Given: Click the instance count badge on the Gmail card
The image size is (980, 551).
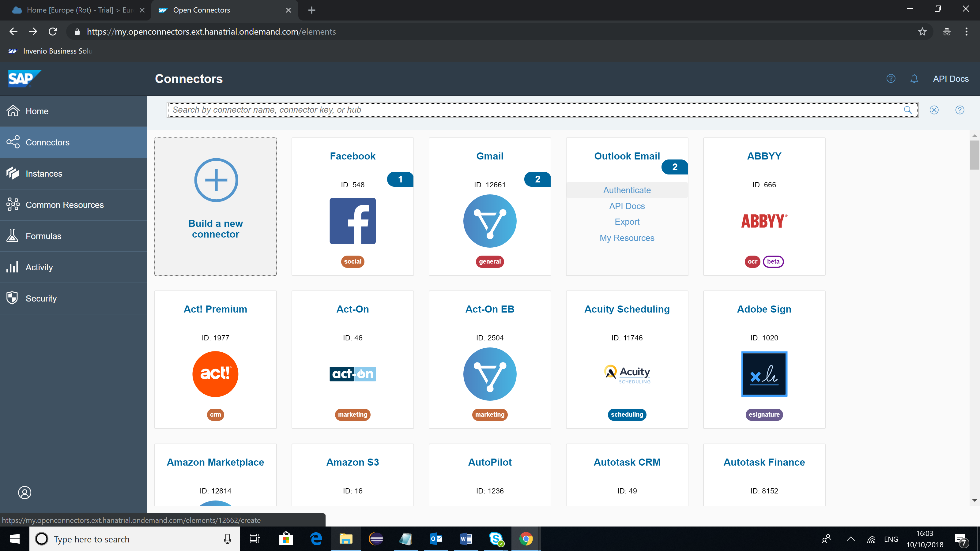Looking at the screenshot, I should coord(537,179).
